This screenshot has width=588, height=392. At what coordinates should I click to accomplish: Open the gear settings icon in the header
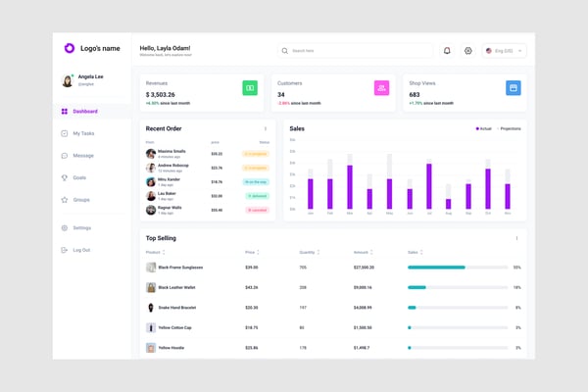[468, 51]
